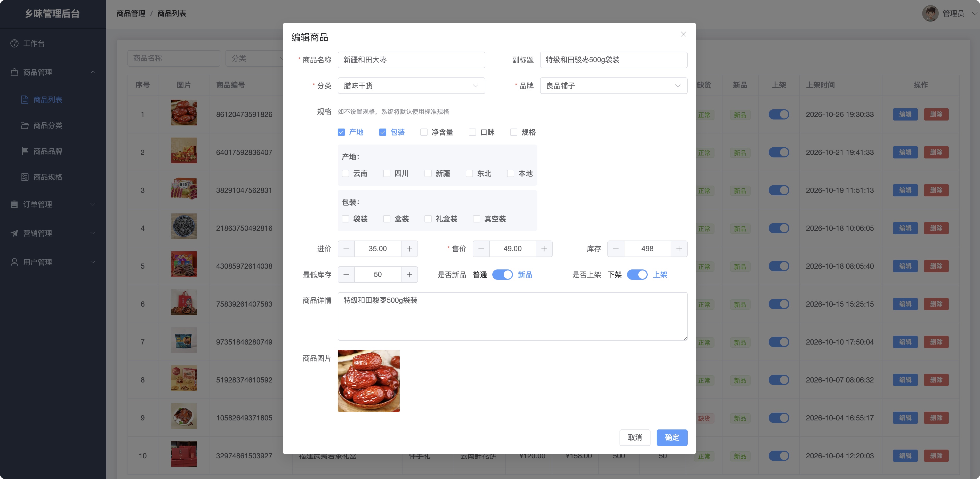Decrease 库存 with the minus button

pos(616,249)
